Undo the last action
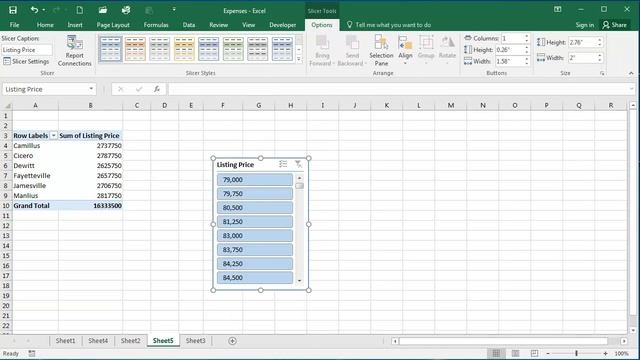 coord(34,10)
